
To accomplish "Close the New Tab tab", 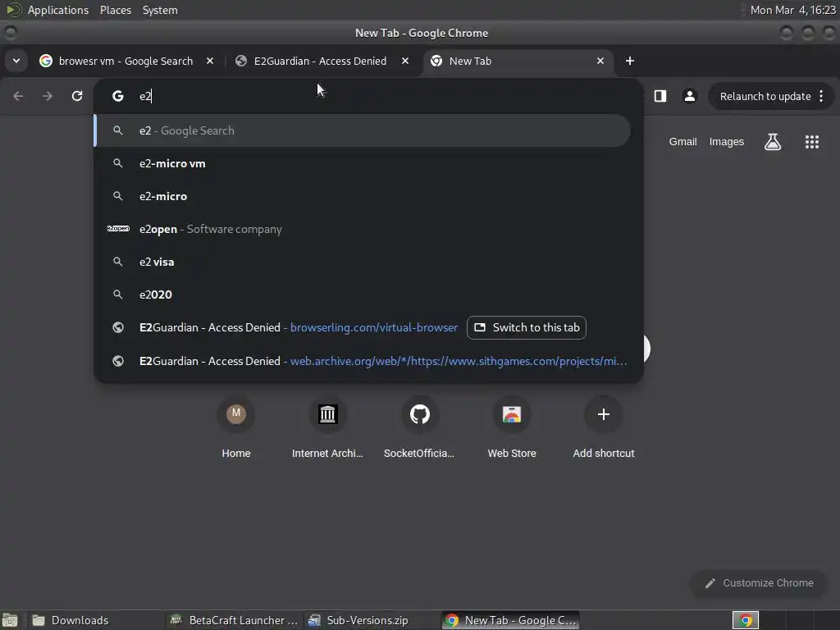I will (x=600, y=61).
